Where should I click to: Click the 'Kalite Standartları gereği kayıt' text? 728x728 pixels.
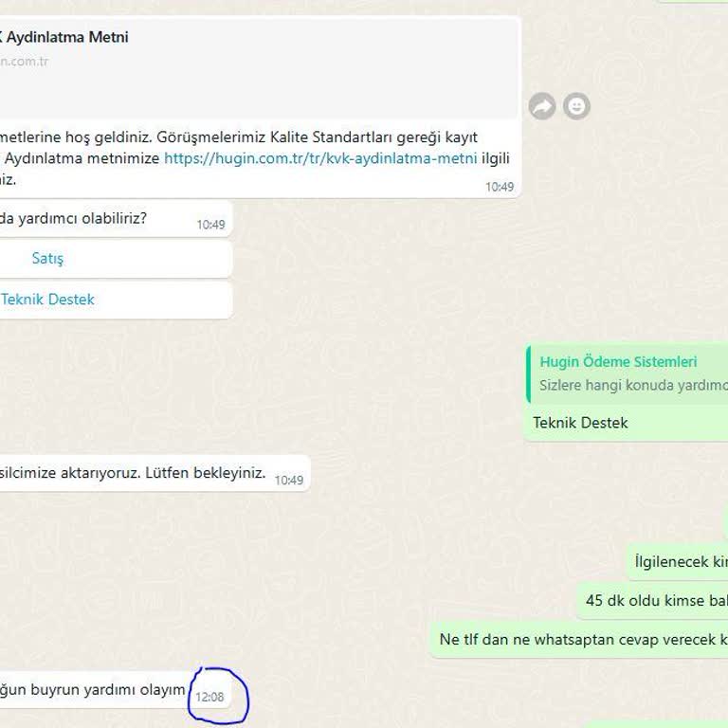pyautogui.click(x=373, y=137)
